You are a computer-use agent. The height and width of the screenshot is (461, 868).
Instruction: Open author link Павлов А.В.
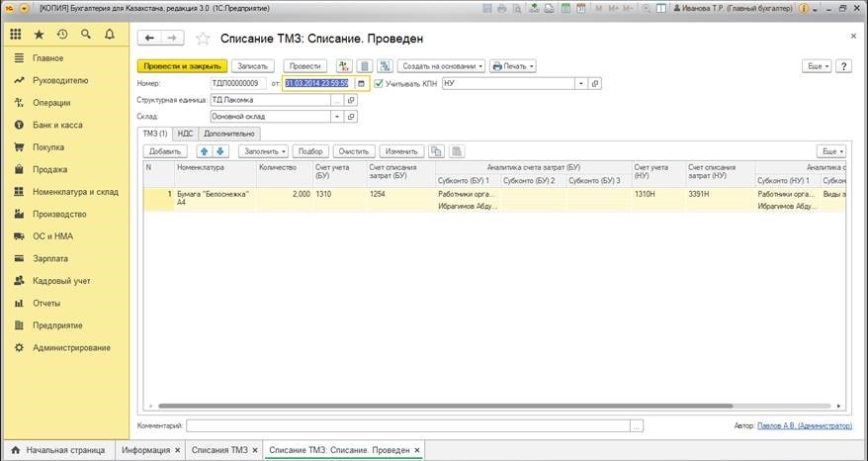point(804,425)
